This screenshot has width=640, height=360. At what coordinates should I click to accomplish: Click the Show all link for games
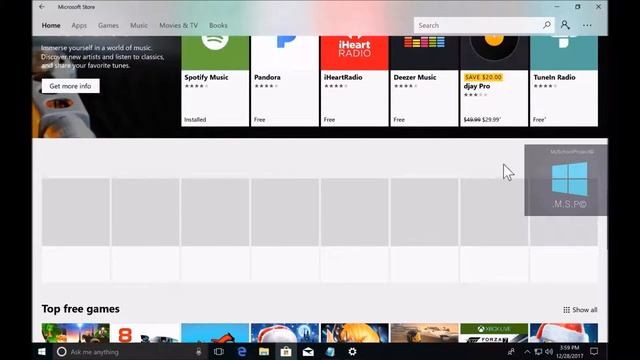pyautogui.click(x=580, y=310)
